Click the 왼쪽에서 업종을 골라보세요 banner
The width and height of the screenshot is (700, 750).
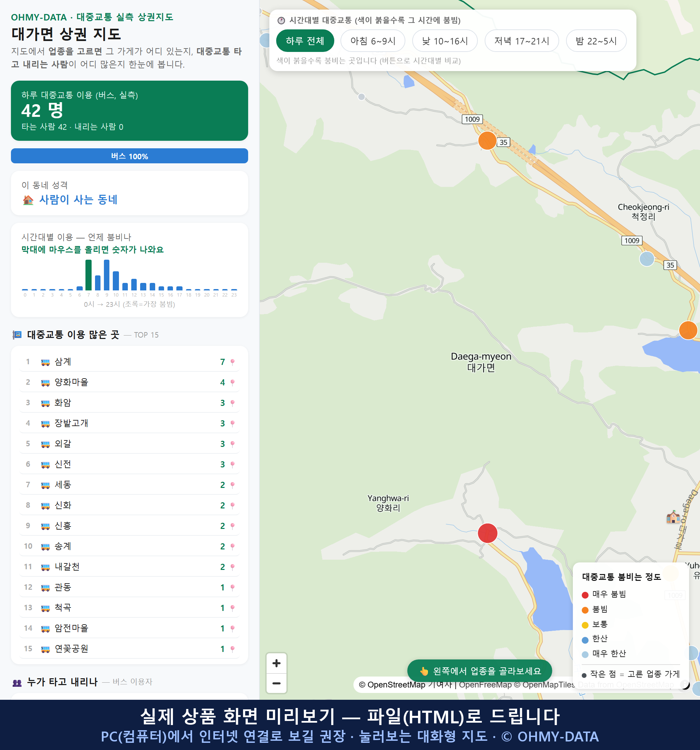(479, 671)
